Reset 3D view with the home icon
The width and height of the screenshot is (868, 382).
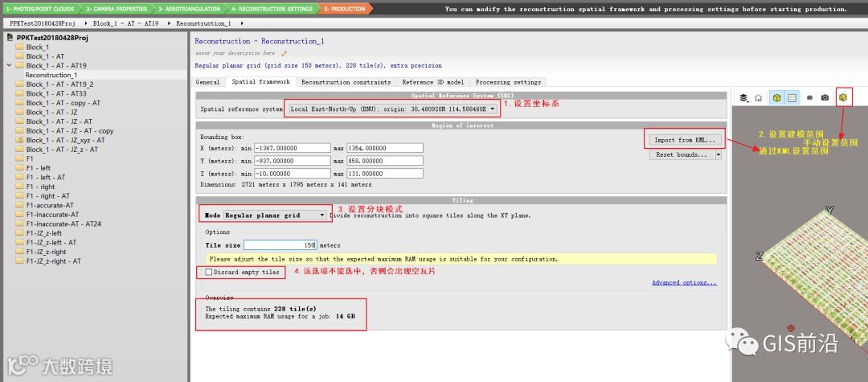click(759, 97)
